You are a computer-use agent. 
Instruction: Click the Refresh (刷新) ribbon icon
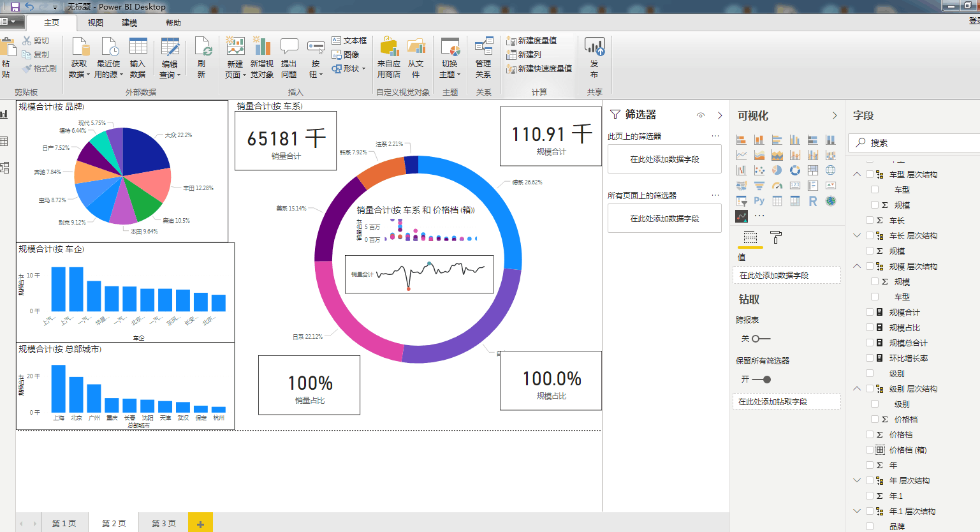(x=202, y=57)
